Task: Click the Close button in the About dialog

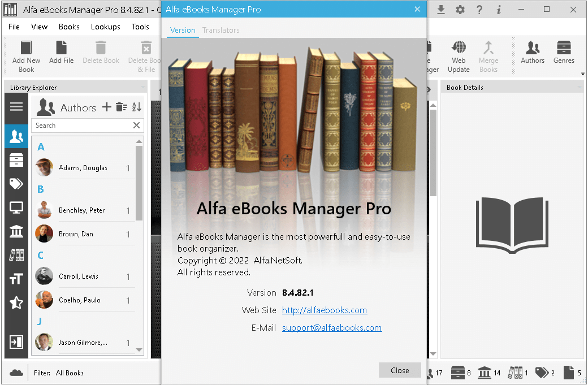Action: [x=400, y=370]
